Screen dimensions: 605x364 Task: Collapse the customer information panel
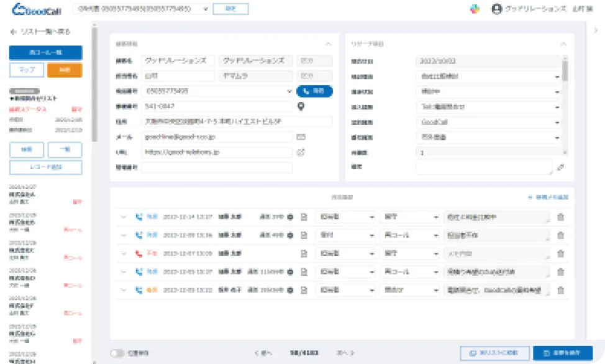[x=328, y=44]
